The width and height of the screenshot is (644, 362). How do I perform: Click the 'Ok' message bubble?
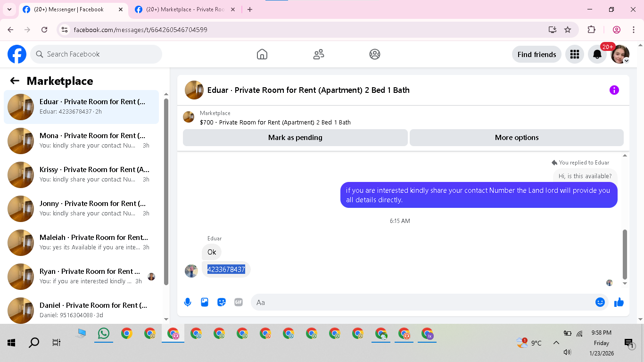coord(212,252)
